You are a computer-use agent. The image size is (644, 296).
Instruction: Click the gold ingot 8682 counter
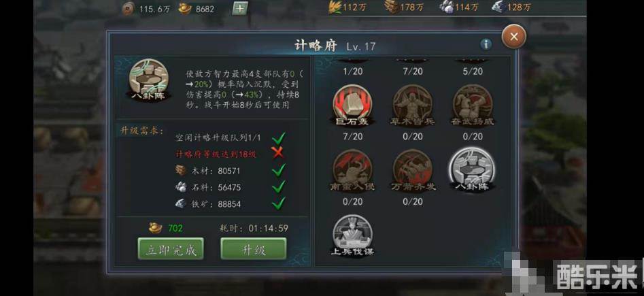pyautogui.click(x=197, y=9)
